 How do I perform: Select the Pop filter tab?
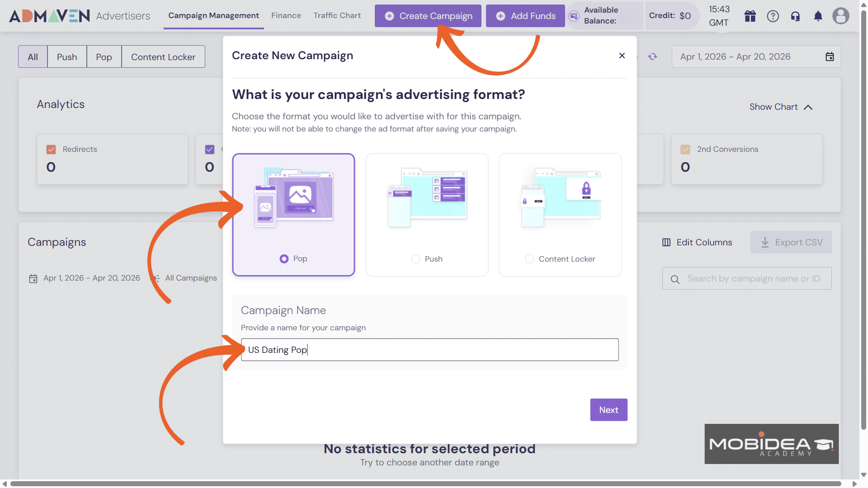pos(104,57)
